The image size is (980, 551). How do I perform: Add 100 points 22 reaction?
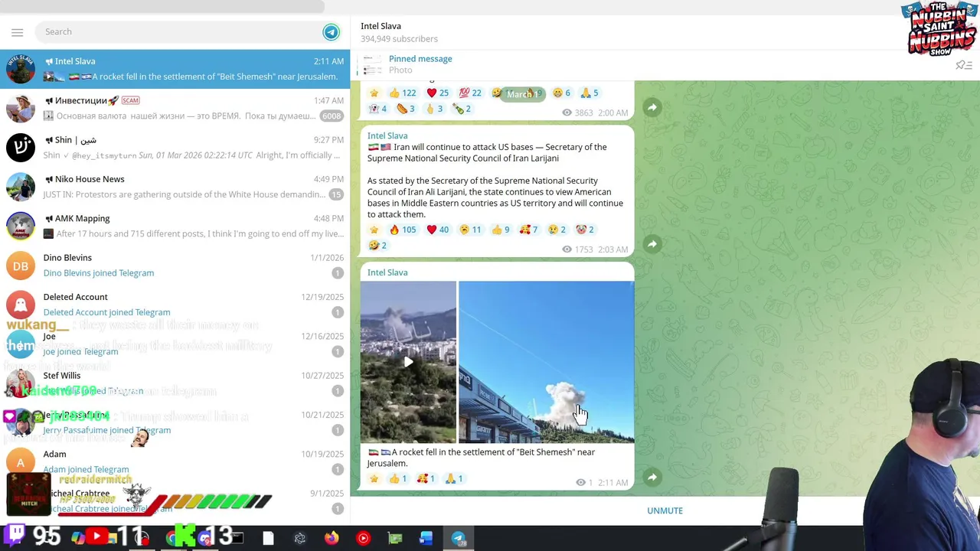pyautogui.click(x=469, y=93)
